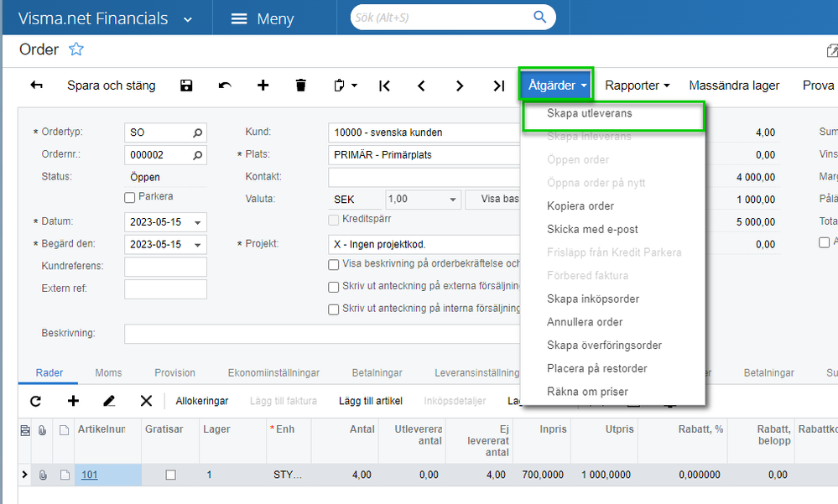Toggle Gratisartikel checkbox on row 101
This screenshot has height=504, width=838.
coord(170,475)
